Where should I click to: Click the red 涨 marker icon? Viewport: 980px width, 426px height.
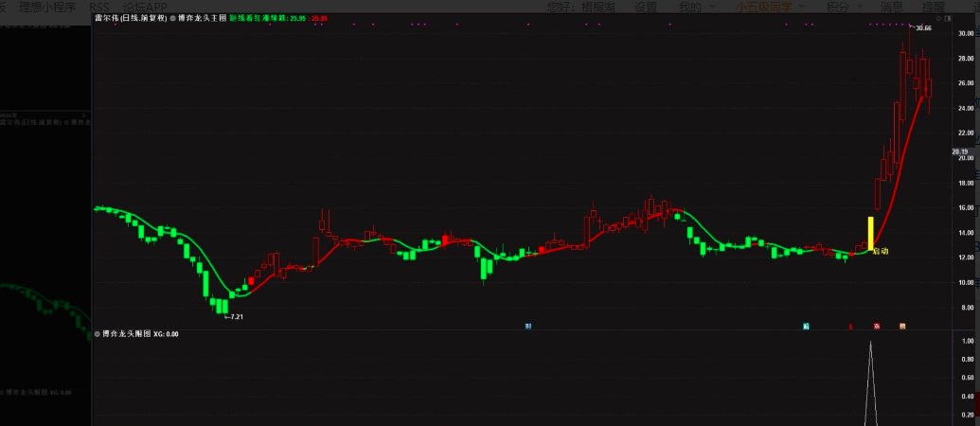point(877,326)
